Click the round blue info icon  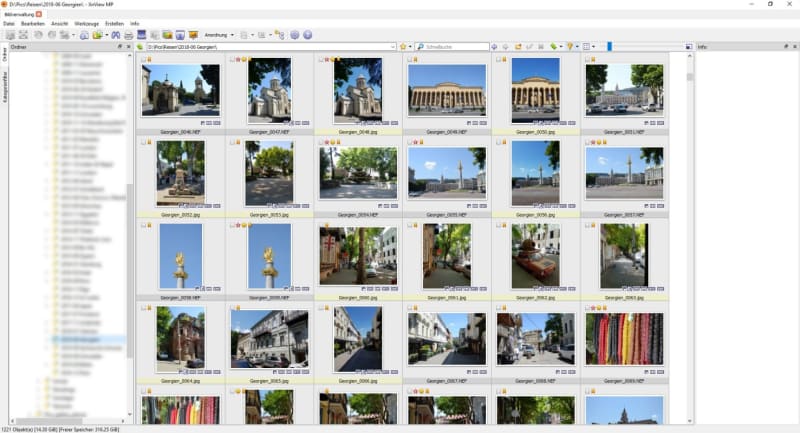(x=307, y=35)
